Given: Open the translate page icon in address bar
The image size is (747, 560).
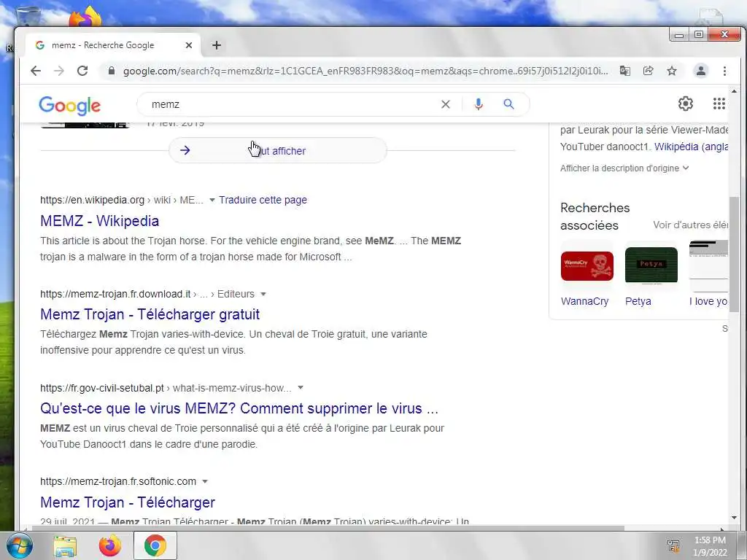Looking at the screenshot, I should tap(624, 71).
